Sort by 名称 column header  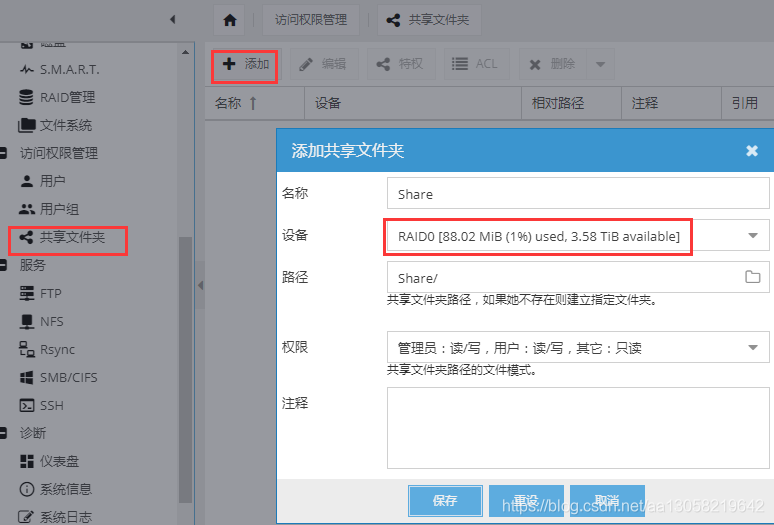255,103
